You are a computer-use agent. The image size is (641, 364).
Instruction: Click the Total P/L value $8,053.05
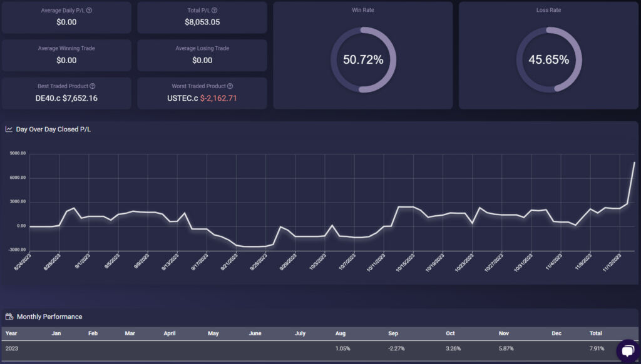(202, 22)
